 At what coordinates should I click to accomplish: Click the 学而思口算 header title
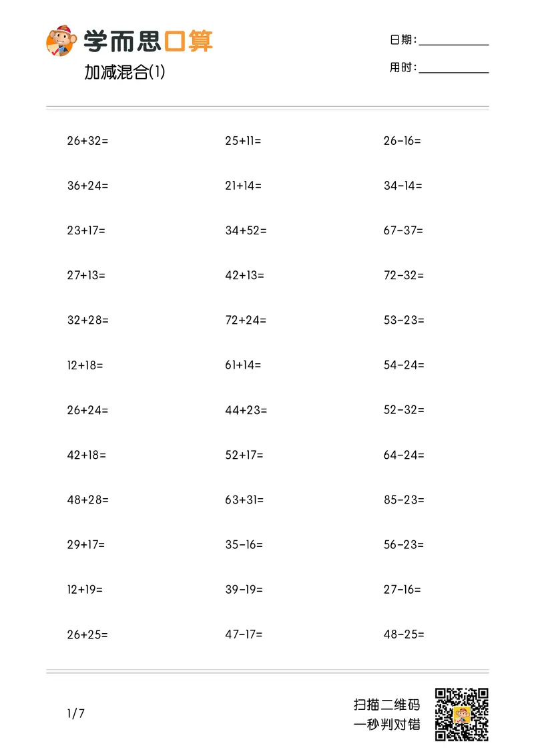148,41
